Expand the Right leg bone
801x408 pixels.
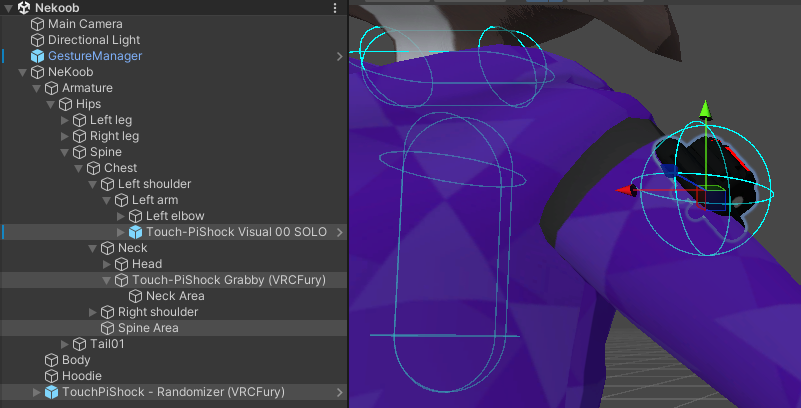click(64, 136)
